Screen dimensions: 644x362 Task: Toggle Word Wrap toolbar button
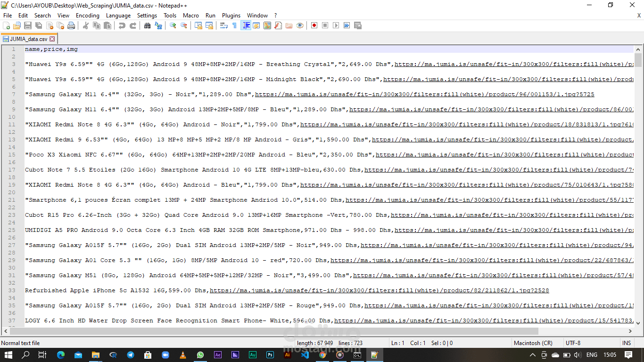pyautogui.click(x=224, y=25)
